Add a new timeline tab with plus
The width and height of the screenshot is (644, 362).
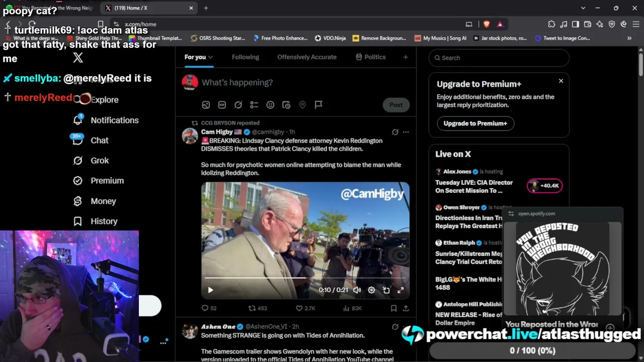pyautogui.click(x=406, y=57)
